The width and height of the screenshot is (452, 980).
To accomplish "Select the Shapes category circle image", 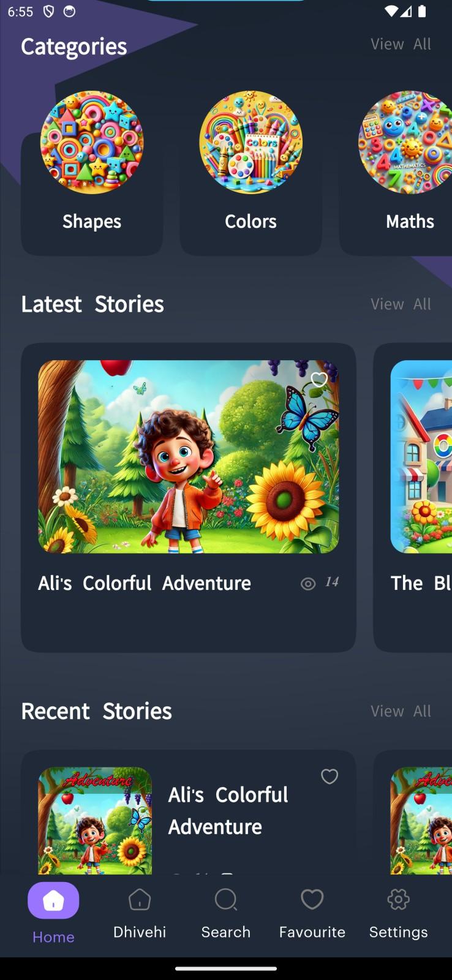I will [92, 142].
